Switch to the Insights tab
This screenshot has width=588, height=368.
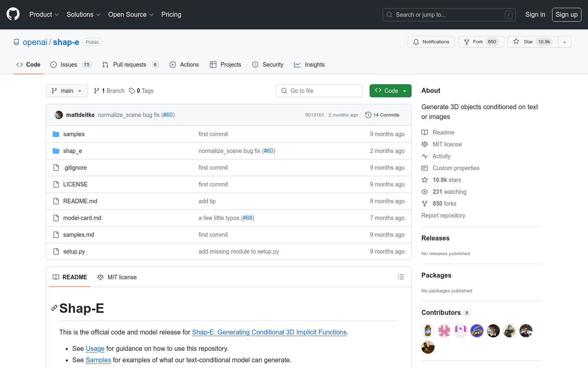coord(310,65)
